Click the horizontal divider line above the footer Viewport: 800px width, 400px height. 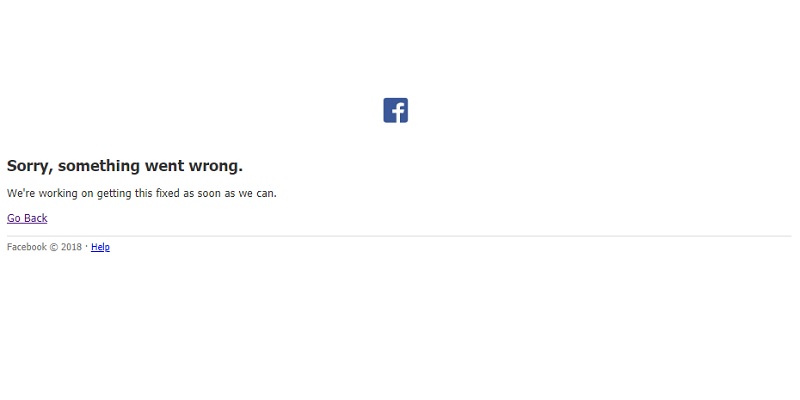399,236
